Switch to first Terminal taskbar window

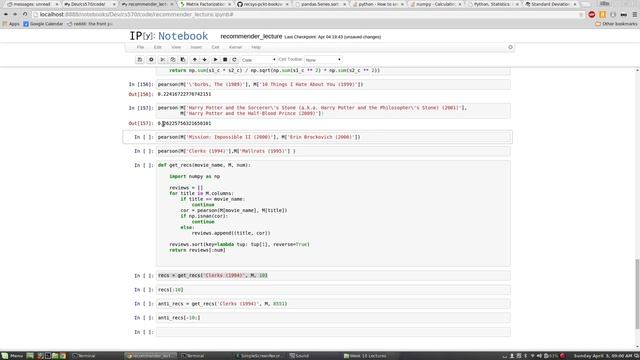[x=84, y=356]
